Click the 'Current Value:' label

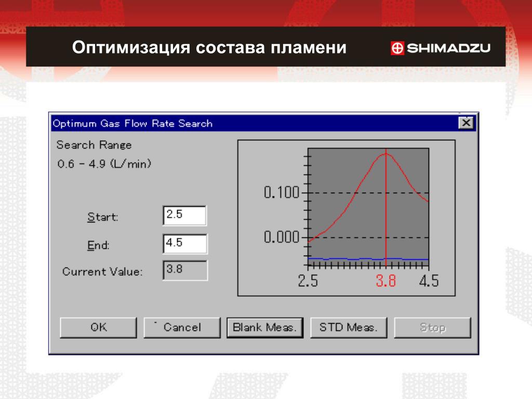tap(102, 272)
